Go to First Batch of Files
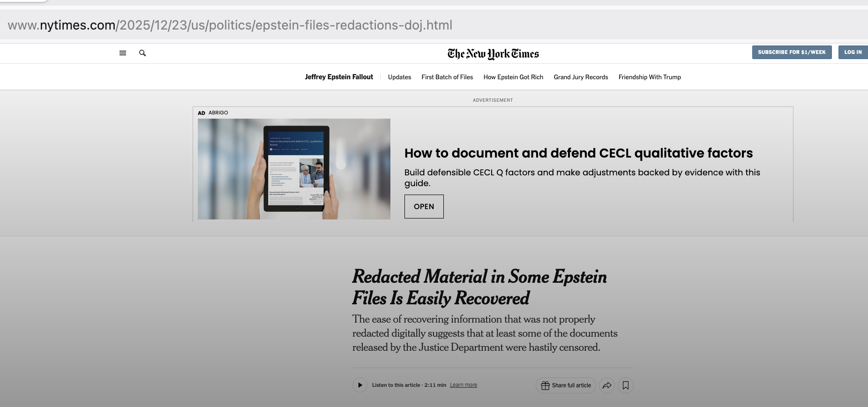 pos(447,77)
